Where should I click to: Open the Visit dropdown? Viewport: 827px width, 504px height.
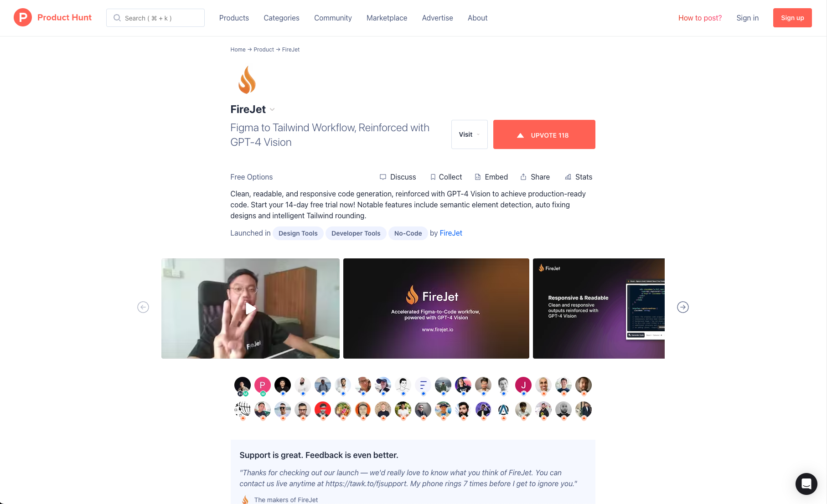(x=469, y=134)
